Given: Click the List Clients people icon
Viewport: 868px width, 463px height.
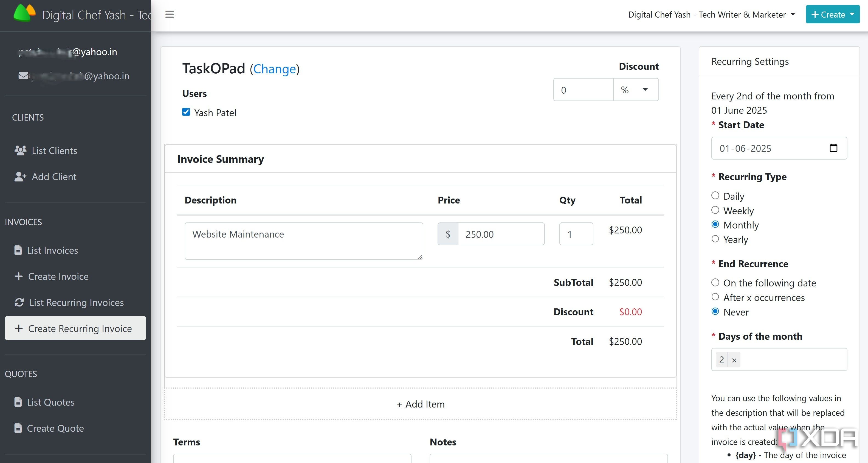Looking at the screenshot, I should coord(20,150).
